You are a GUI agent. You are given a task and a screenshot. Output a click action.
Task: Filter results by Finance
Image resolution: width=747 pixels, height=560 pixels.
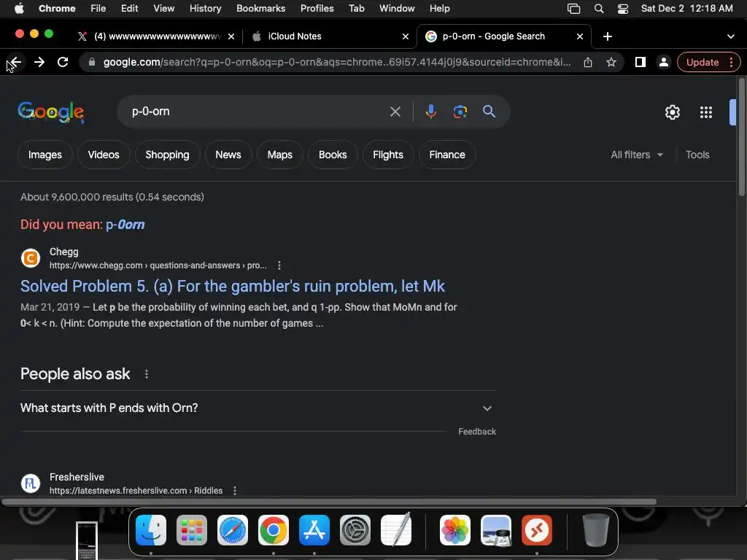click(447, 155)
